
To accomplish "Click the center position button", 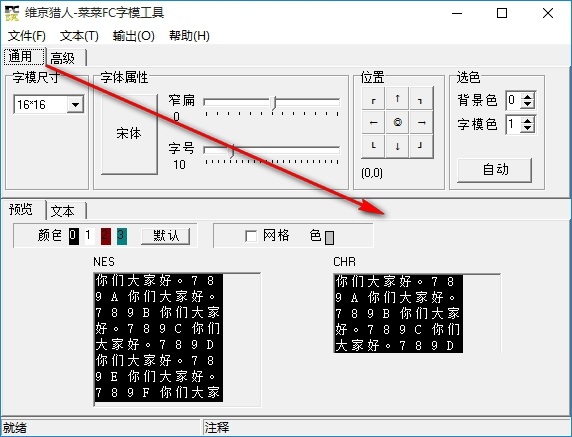I will pos(397,123).
